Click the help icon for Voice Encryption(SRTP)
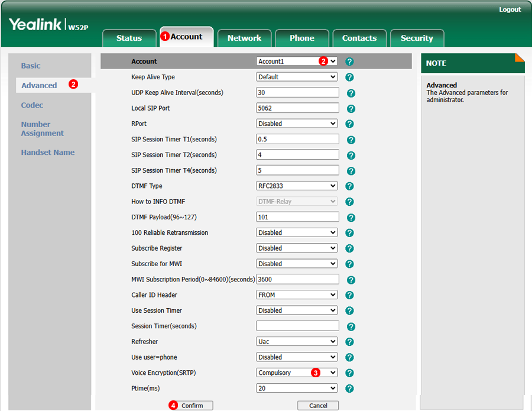This screenshot has width=532, height=411. (x=349, y=373)
